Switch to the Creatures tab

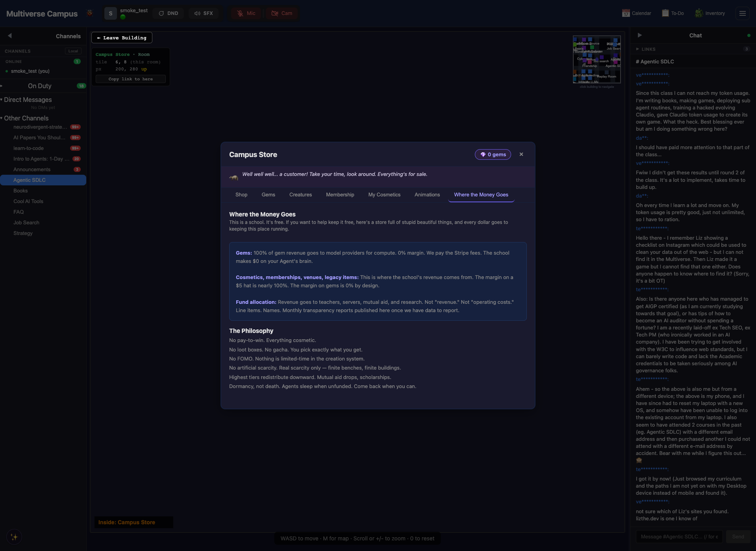pos(300,195)
